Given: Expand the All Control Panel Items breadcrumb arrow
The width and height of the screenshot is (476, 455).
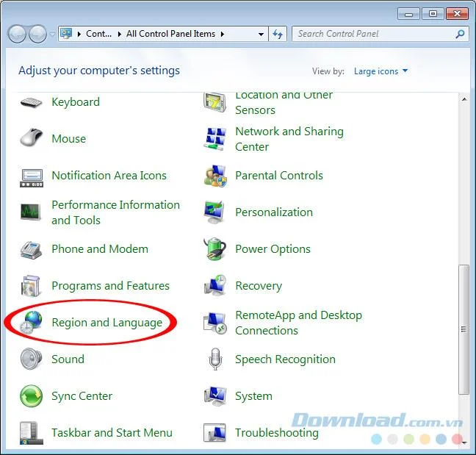Looking at the screenshot, I should click(x=223, y=34).
